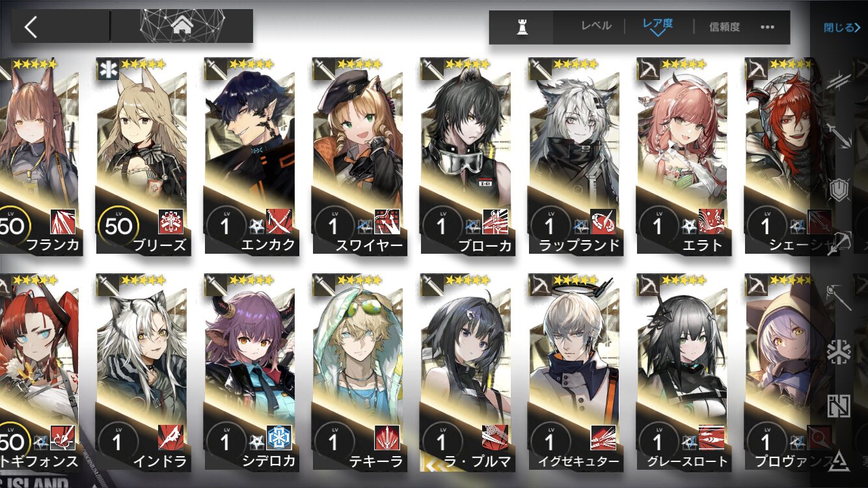This screenshot has width=868, height=488.
Task: Filter by Supporter class icon
Action: tap(839, 405)
